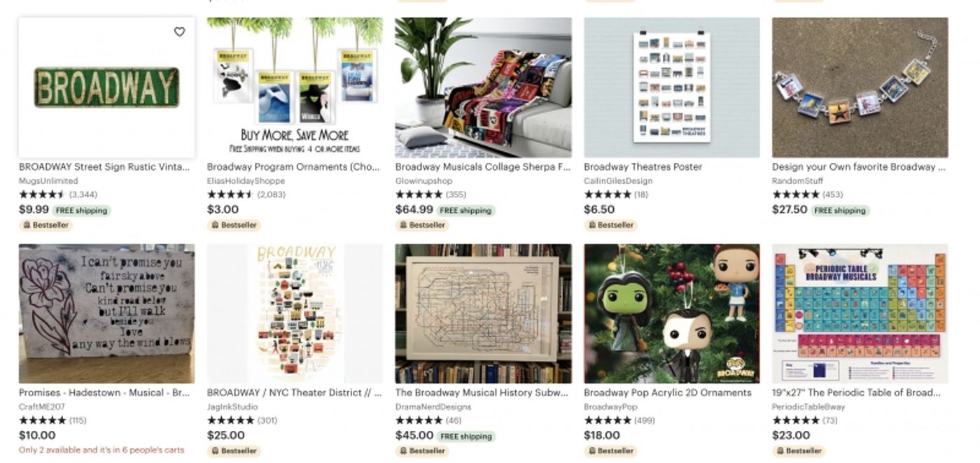Click the Bestseller badge under the $9.99 sign

[45, 225]
